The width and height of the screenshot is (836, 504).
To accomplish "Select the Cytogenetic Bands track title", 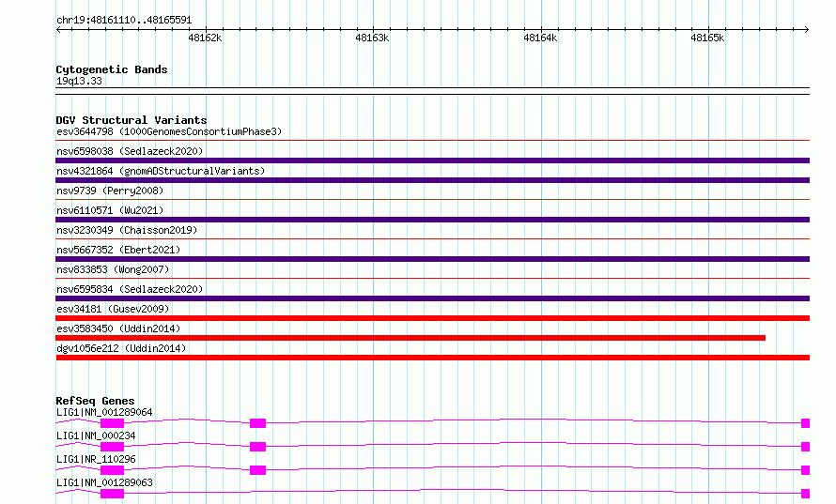I will [112, 69].
